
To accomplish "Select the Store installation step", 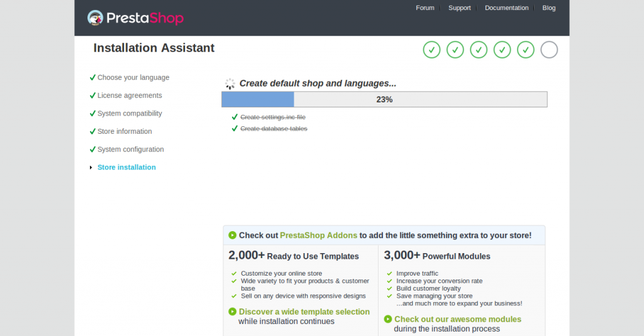I will pos(126,168).
